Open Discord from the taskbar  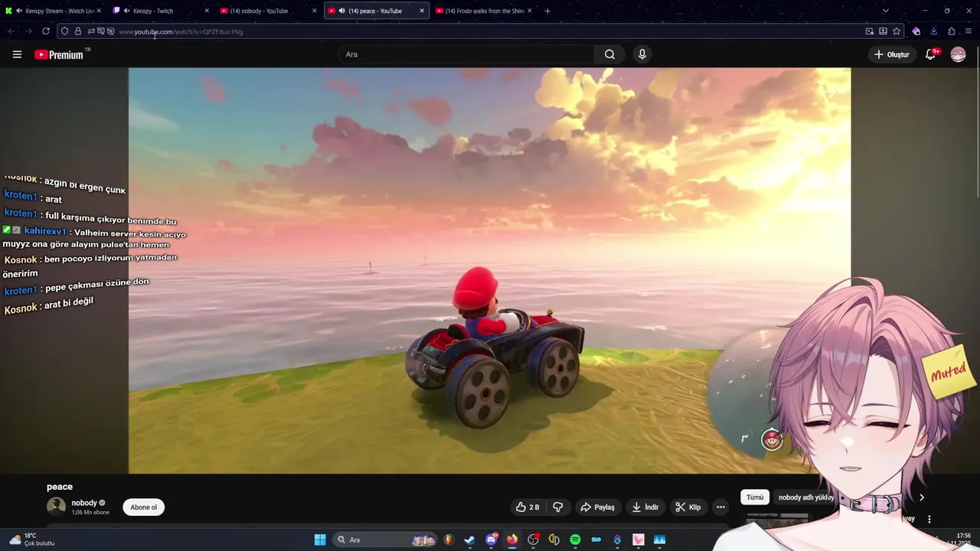coord(492,540)
